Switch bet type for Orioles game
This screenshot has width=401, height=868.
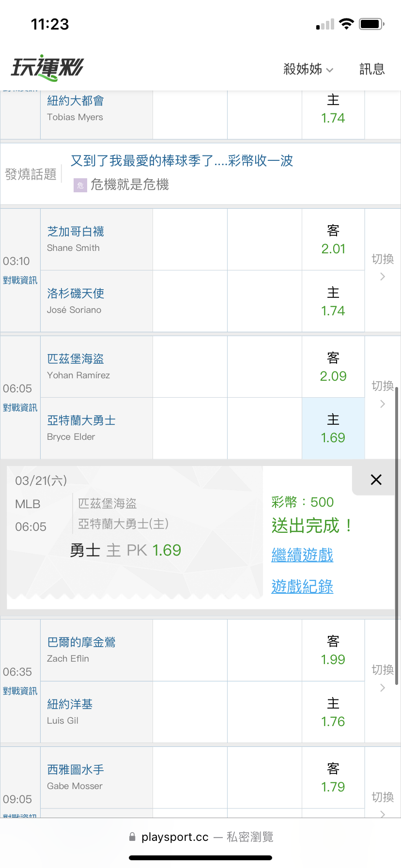click(383, 677)
